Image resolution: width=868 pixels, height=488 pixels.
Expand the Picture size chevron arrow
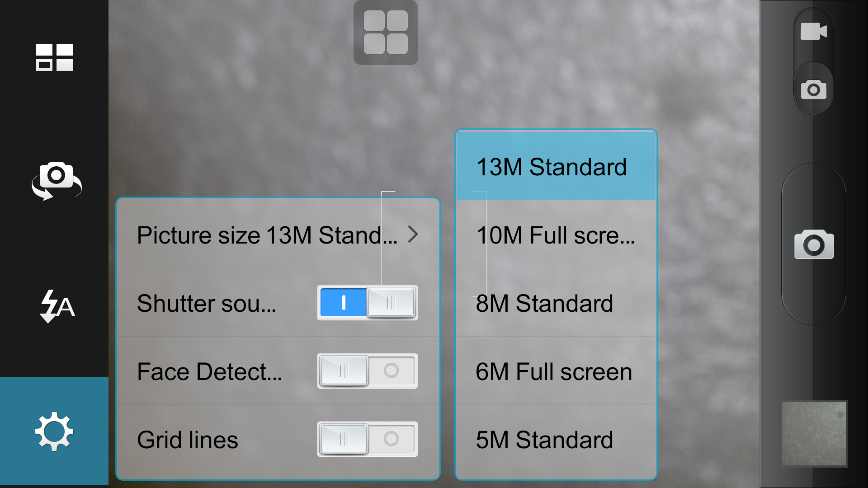[413, 235]
